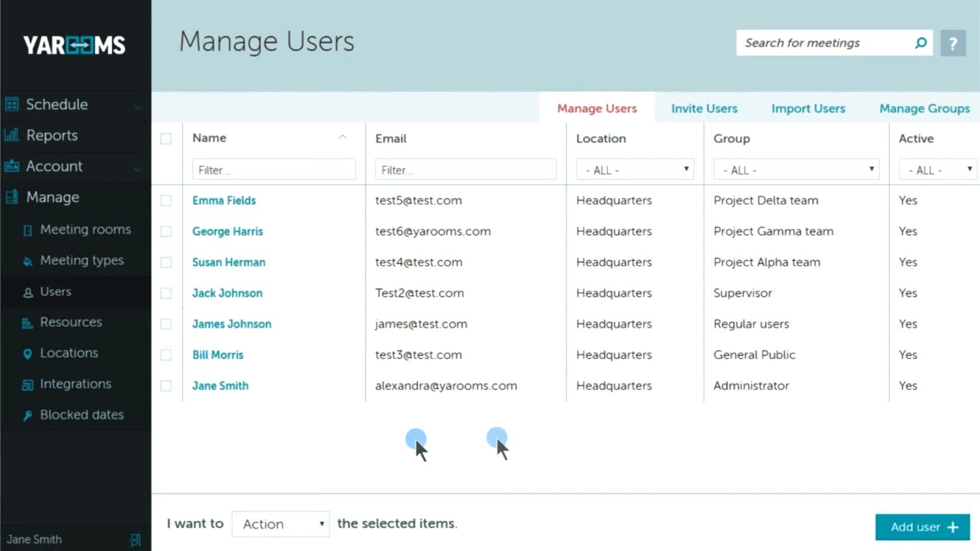
Task: Switch to the Invite Users tab
Action: [x=704, y=109]
